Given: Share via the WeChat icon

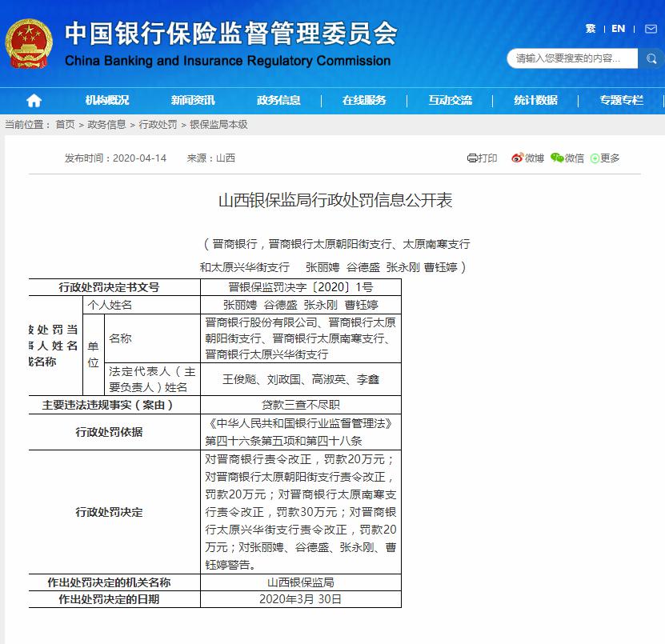Looking at the screenshot, I should 557,158.
